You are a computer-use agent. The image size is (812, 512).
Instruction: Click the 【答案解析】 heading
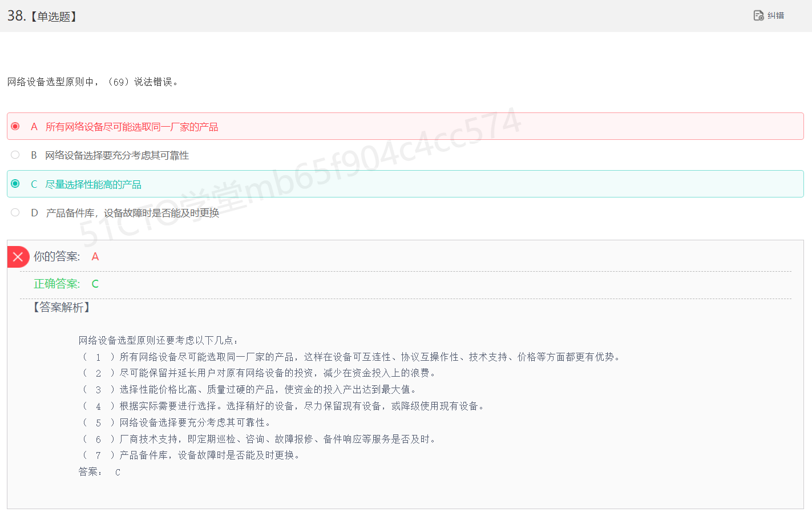[x=62, y=308]
